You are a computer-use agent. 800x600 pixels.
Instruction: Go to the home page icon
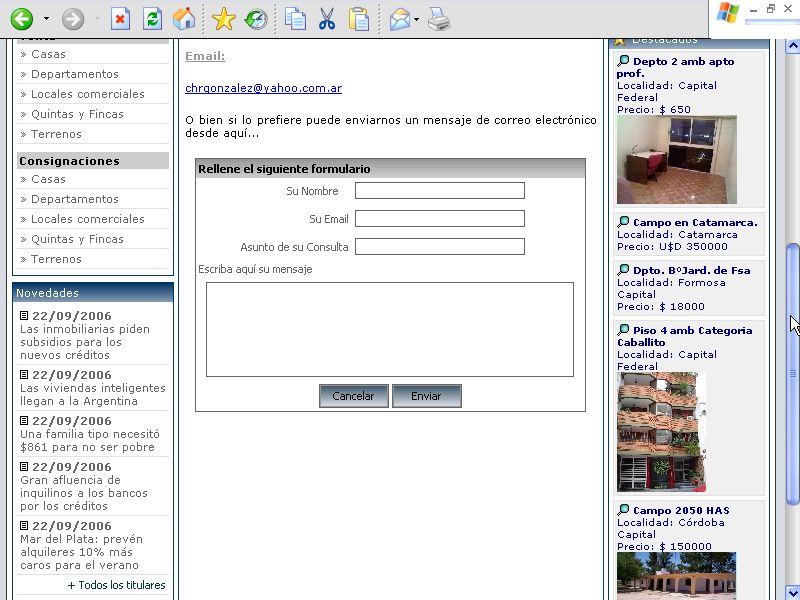(184, 19)
